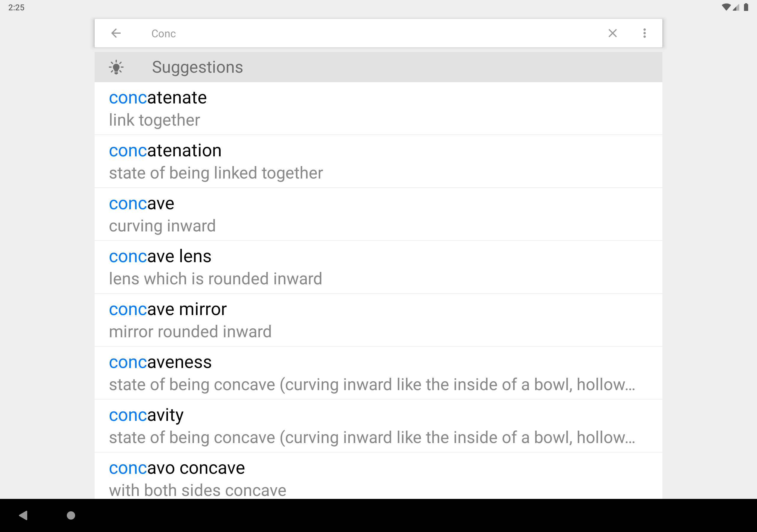Image resolution: width=757 pixels, height=532 pixels.
Task: Choose the 'concave mirror' suggestion
Action: (x=378, y=320)
